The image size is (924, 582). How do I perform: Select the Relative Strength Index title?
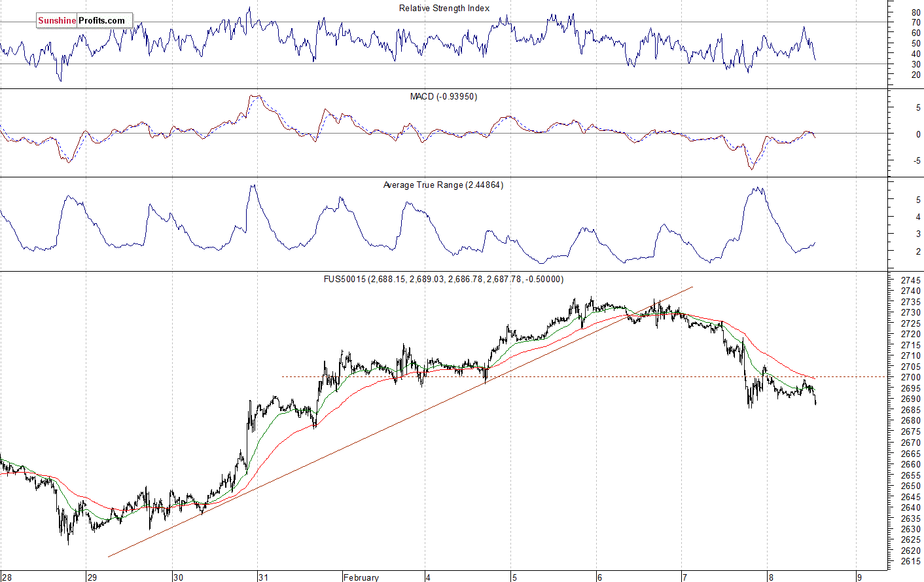pos(444,8)
